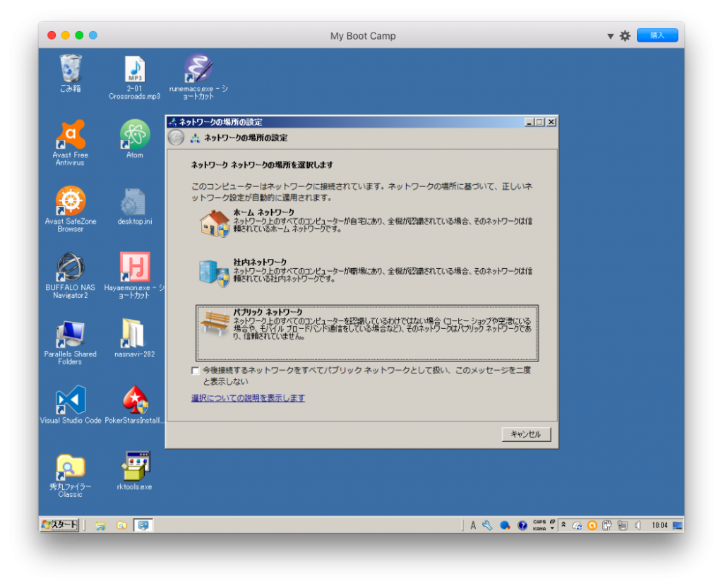The image size is (723, 588).
Task: Toggle KANA input on the language bar
Action: [x=538, y=529]
